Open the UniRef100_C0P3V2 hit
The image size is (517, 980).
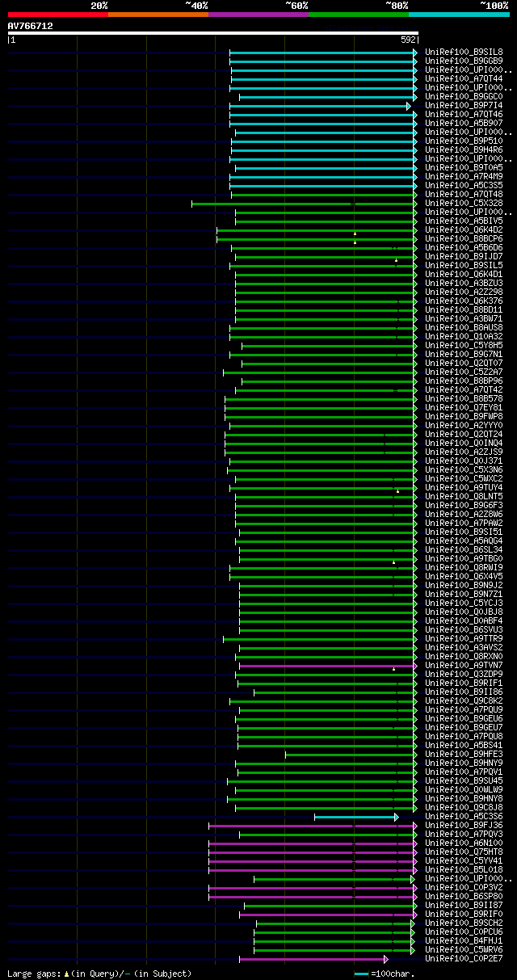(x=464, y=888)
